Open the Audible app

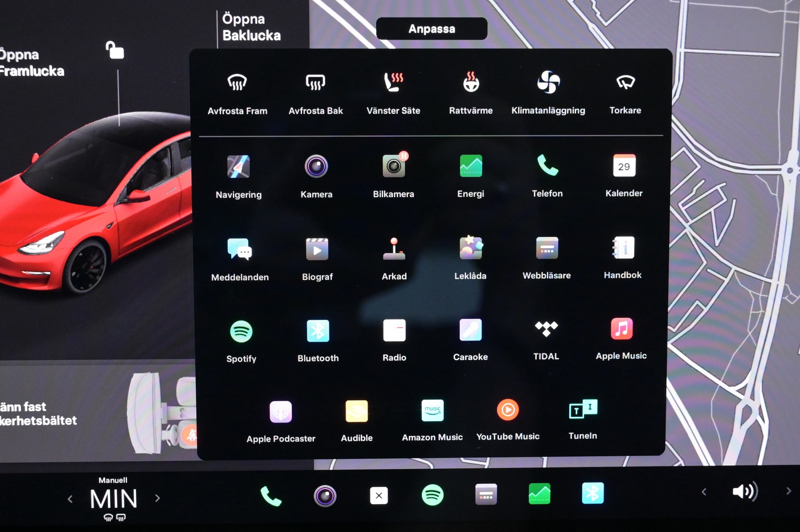356,421
